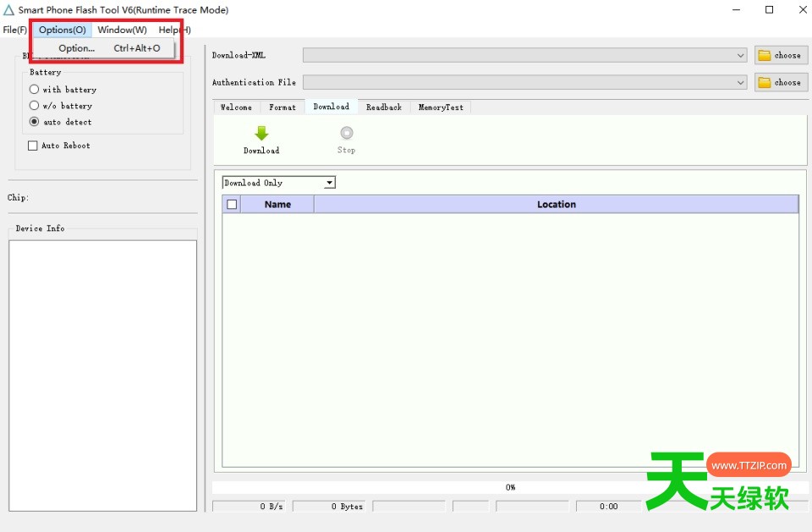Open the Options(O) menu
Image resolution: width=812 pixels, height=532 pixels.
(62, 30)
